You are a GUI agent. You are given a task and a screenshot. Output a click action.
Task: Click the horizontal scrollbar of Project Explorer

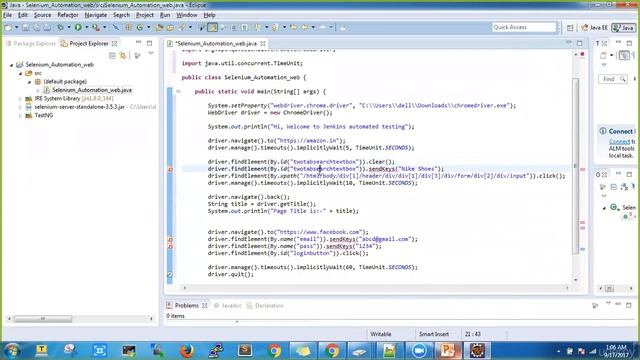pyautogui.click(x=43, y=318)
